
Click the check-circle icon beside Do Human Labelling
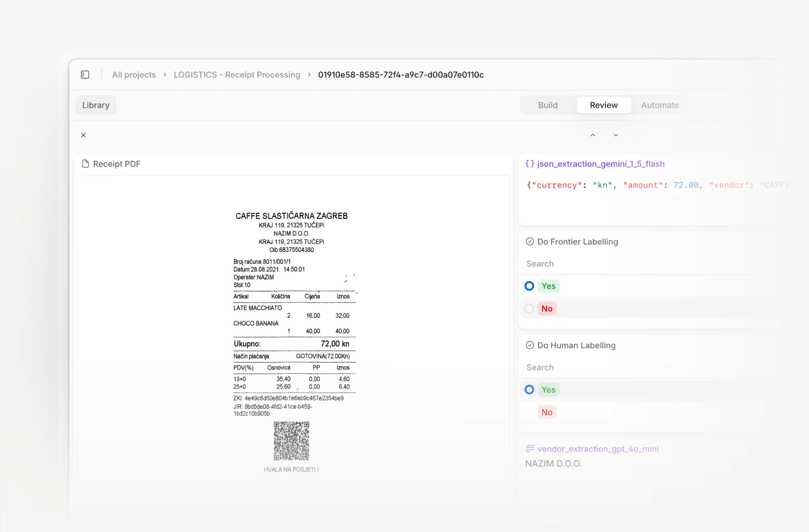[530, 345]
